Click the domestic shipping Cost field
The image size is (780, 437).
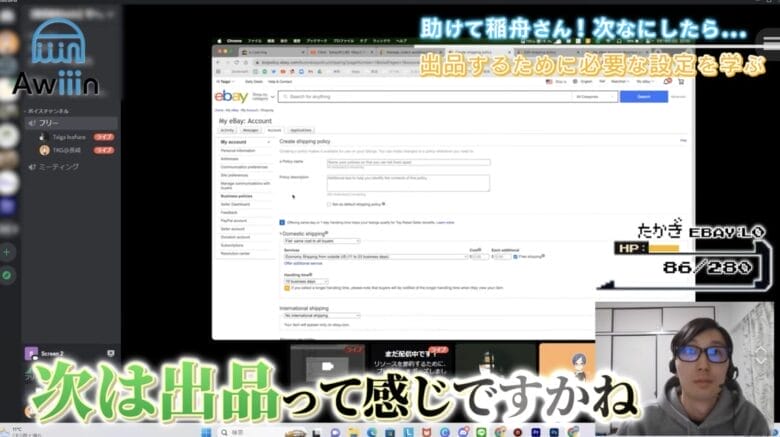[x=480, y=257]
